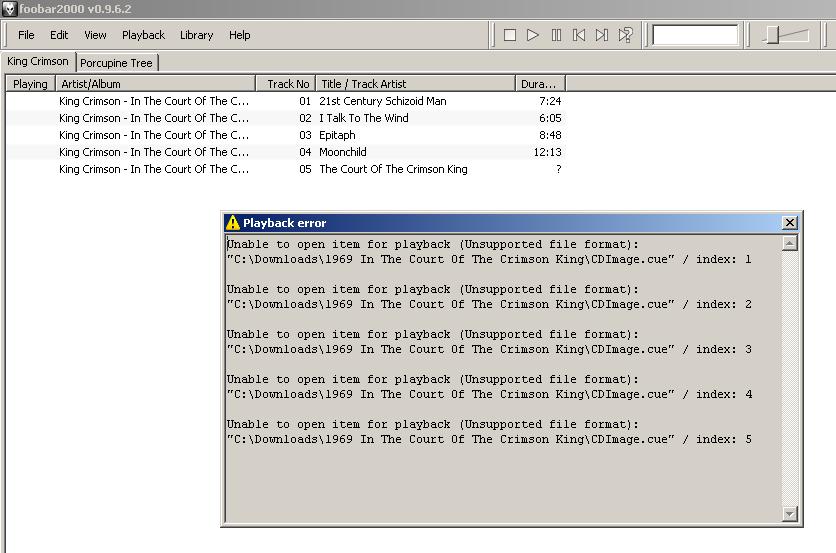Screen dimensions: 836x553
Task: Click the error dialog's vertical scrollbar track
Action: tap(790, 379)
